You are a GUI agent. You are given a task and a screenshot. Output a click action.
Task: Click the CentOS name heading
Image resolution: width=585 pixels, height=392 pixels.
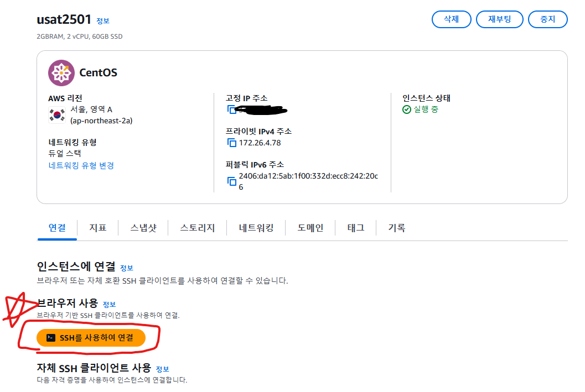click(x=98, y=72)
